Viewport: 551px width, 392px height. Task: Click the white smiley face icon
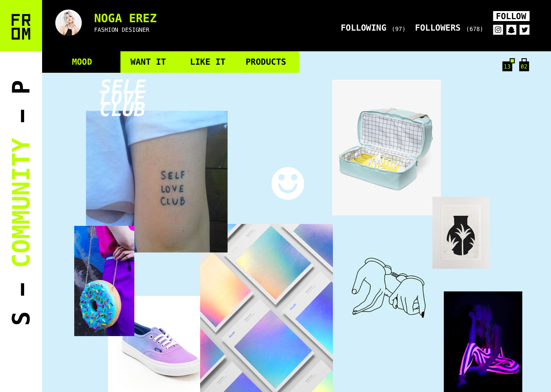[x=288, y=183]
